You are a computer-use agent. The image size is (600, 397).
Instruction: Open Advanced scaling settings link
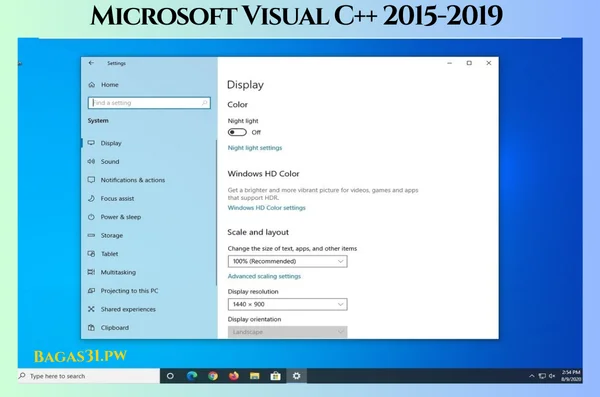264,276
